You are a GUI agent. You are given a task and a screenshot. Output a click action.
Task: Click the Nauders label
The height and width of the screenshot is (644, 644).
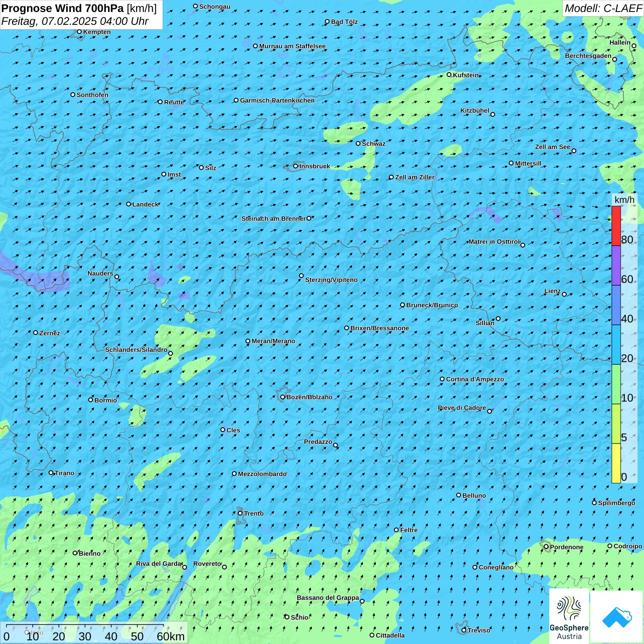pyautogui.click(x=100, y=273)
